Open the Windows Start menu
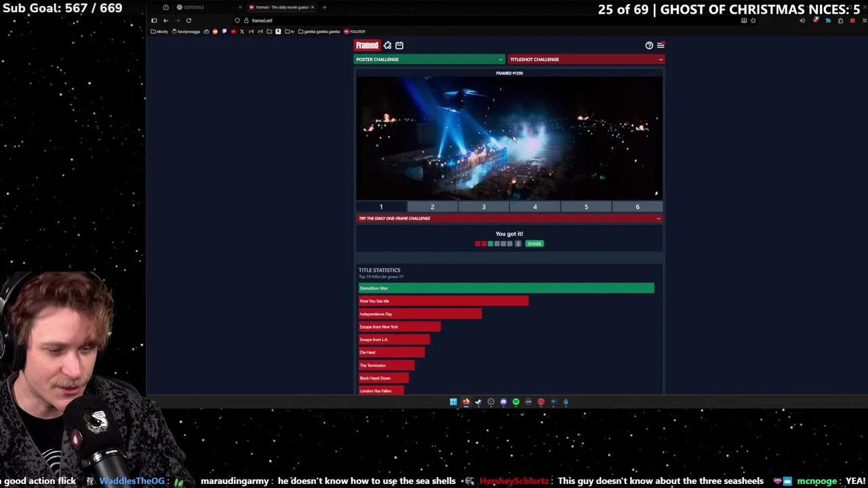The image size is (868, 488). point(453,402)
